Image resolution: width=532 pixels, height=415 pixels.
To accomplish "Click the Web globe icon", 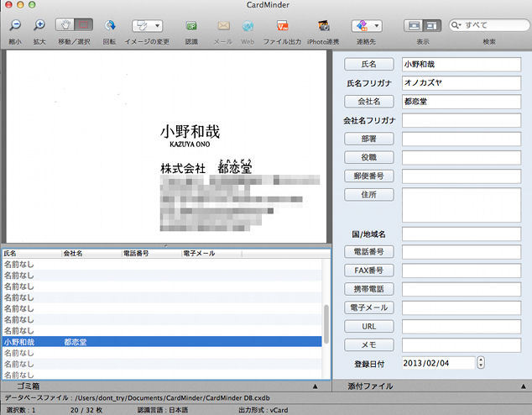I will tap(248, 26).
